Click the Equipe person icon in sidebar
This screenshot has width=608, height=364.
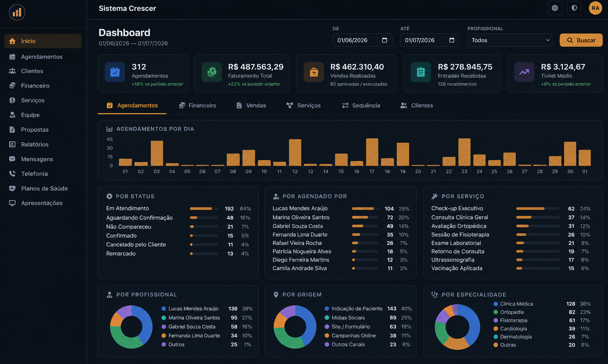click(x=12, y=115)
